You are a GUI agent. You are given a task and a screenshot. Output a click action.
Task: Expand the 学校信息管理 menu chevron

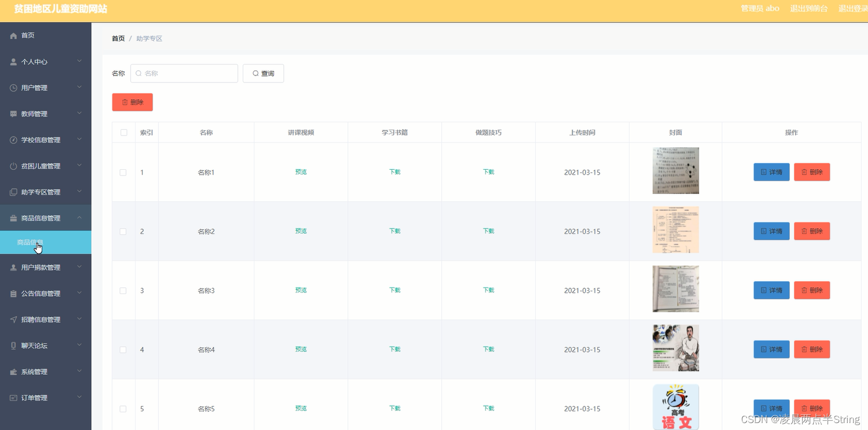(79, 139)
